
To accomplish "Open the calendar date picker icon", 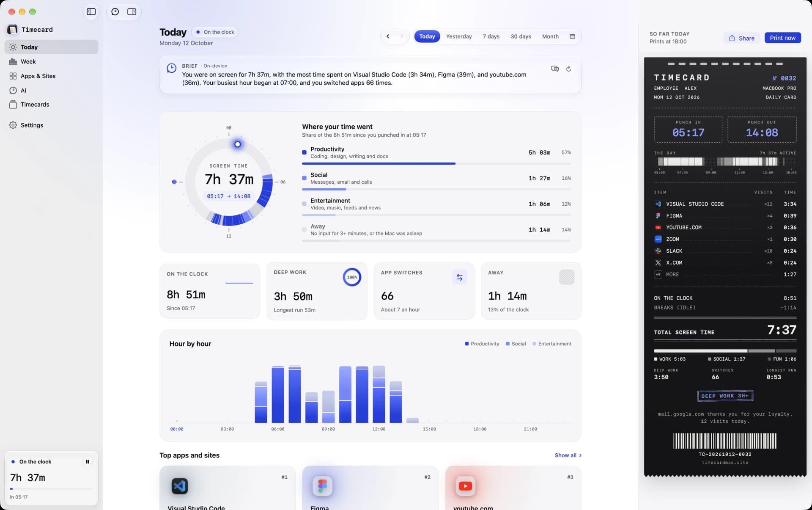I will tap(572, 36).
